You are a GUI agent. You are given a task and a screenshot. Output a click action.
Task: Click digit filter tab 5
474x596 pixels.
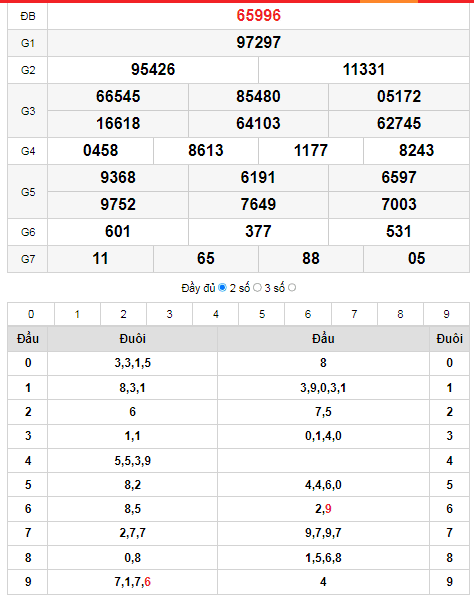click(262, 314)
